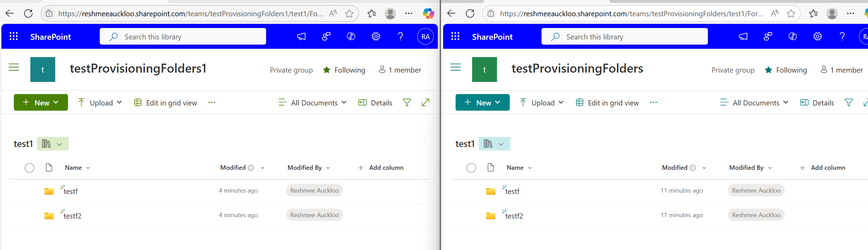The image size is (868, 250).
Task: Refresh the right browser page
Action: 470,13
